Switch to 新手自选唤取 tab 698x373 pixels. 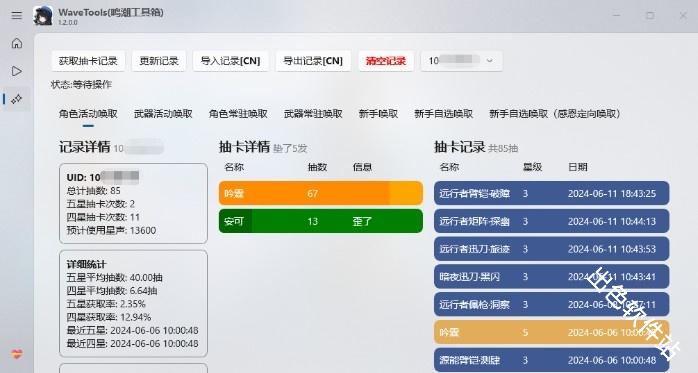click(444, 114)
